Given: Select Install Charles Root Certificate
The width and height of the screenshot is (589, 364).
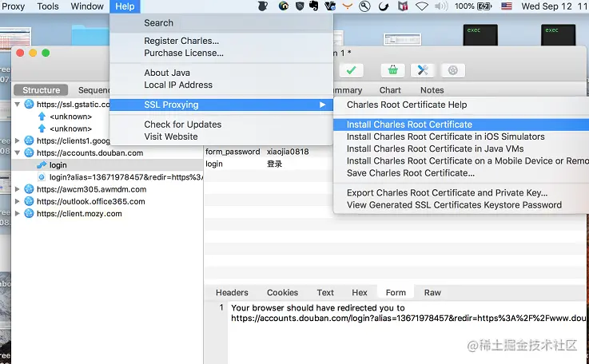Looking at the screenshot, I should click(461, 125).
